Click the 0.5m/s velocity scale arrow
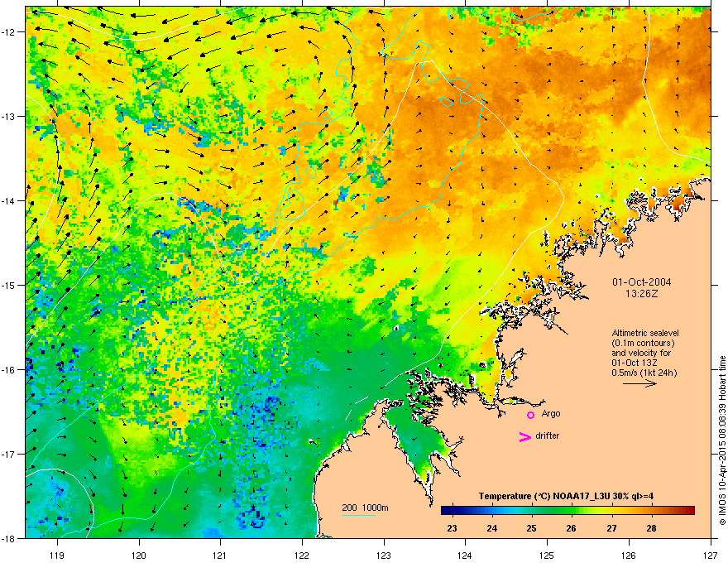 pyautogui.click(x=639, y=383)
